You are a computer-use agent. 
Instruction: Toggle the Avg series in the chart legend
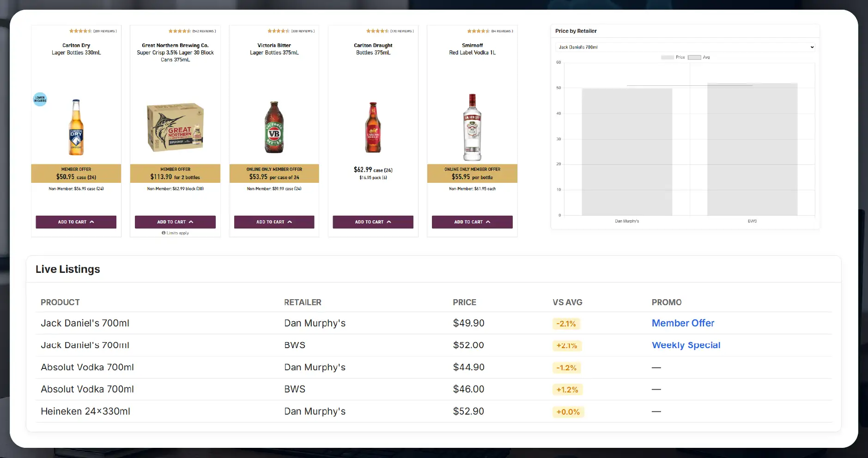698,57
